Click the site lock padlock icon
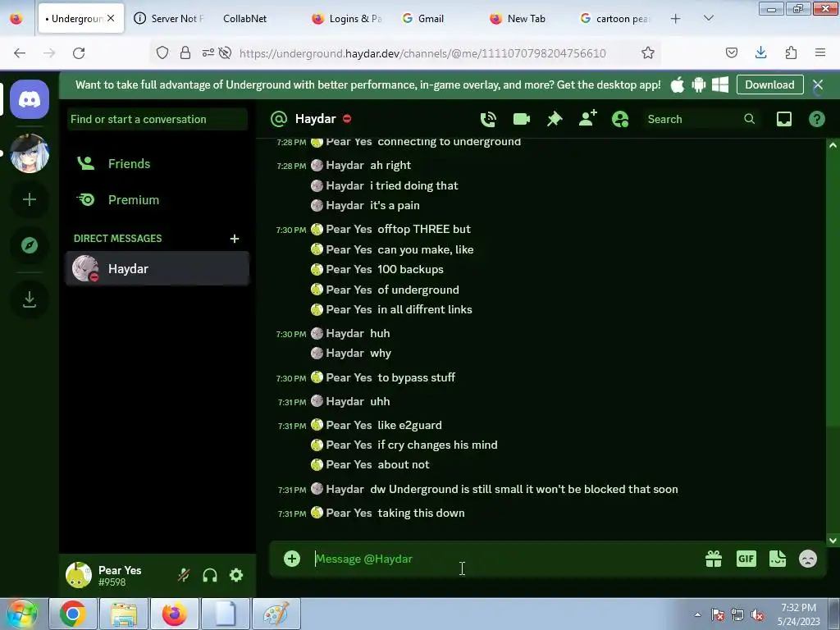Image resolution: width=840 pixels, height=630 pixels. click(x=185, y=52)
